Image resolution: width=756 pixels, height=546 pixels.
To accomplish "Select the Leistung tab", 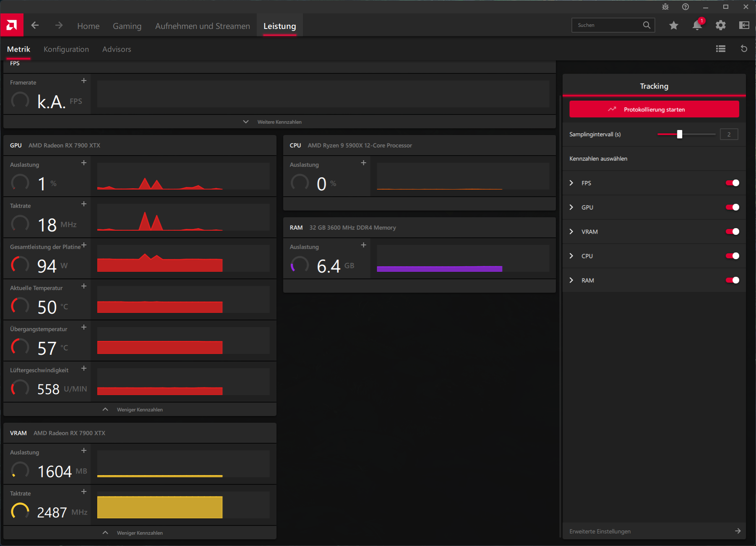I will pyautogui.click(x=280, y=26).
